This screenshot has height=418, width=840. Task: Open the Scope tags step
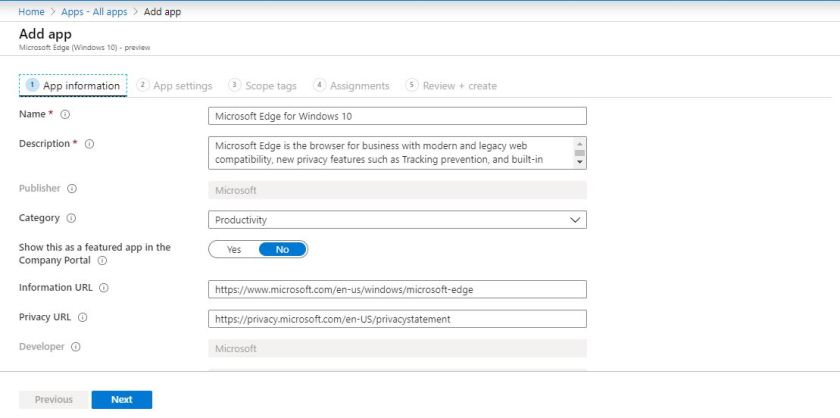(x=265, y=86)
